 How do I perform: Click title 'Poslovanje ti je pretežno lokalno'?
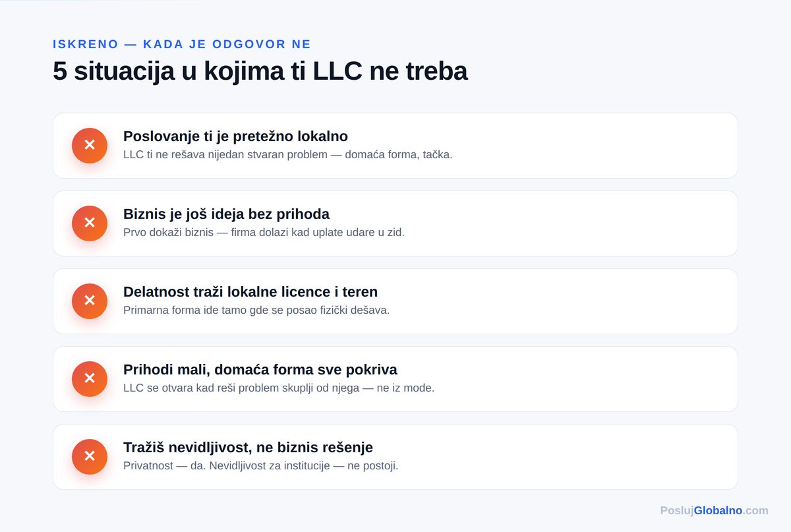click(x=235, y=136)
